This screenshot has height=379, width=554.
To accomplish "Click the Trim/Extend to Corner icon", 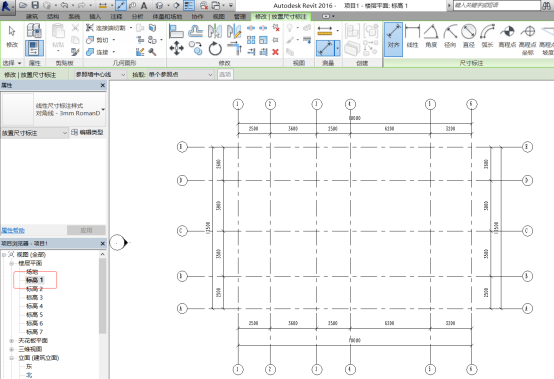I will (x=234, y=48).
